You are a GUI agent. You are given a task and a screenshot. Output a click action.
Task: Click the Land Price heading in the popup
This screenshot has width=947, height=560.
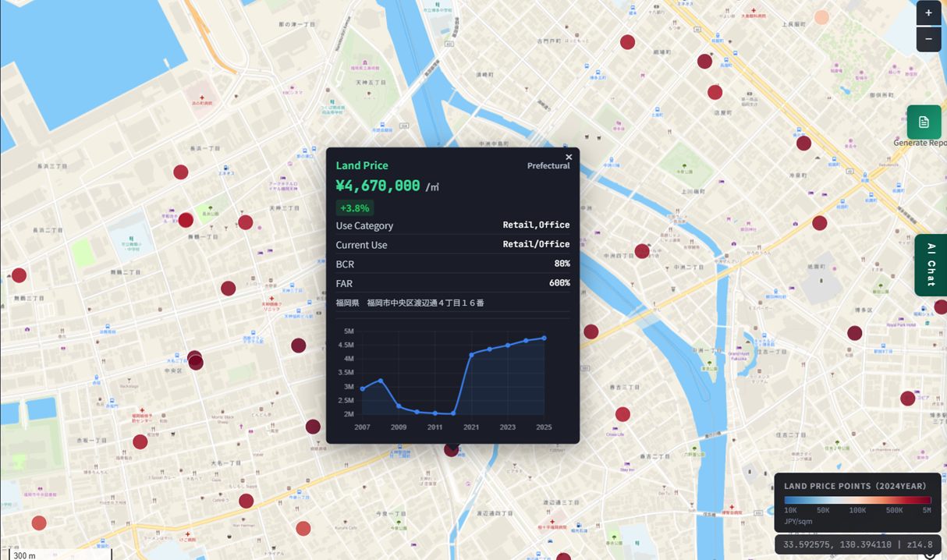[362, 165]
